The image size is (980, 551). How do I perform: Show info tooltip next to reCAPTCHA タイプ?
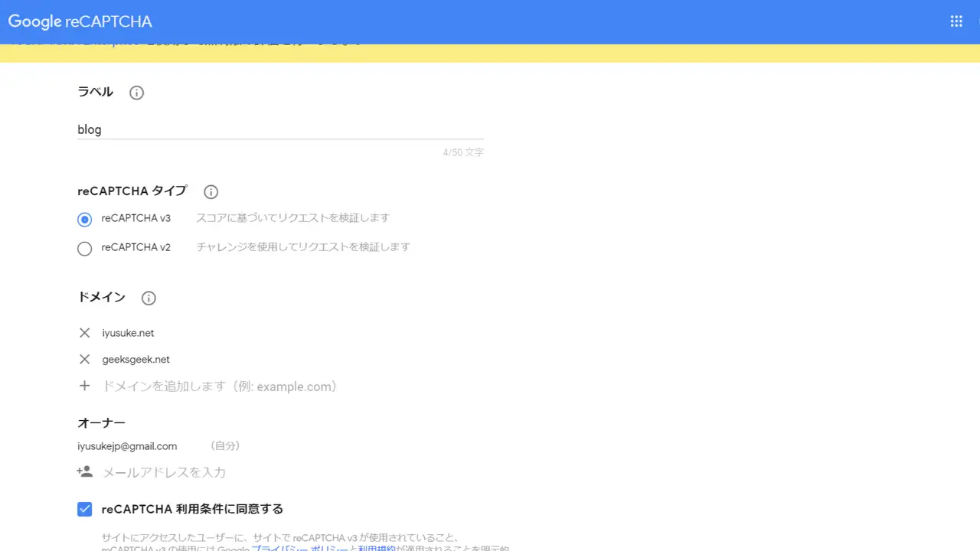[211, 192]
